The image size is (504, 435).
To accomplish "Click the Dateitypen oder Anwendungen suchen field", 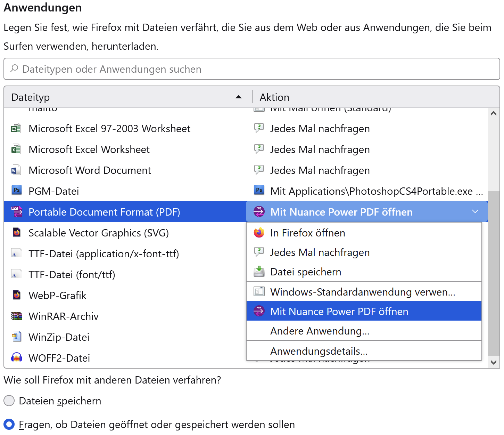I will click(x=251, y=69).
